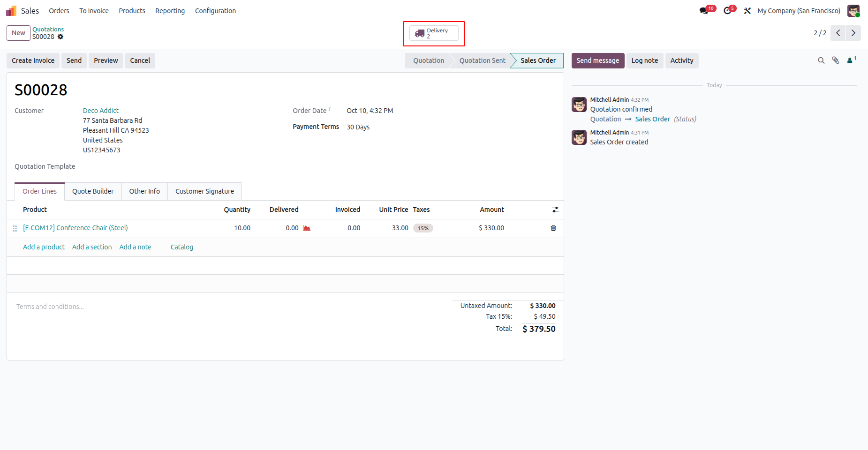Switch to the Customer Signature tab
868x450 pixels.
(x=204, y=191)
